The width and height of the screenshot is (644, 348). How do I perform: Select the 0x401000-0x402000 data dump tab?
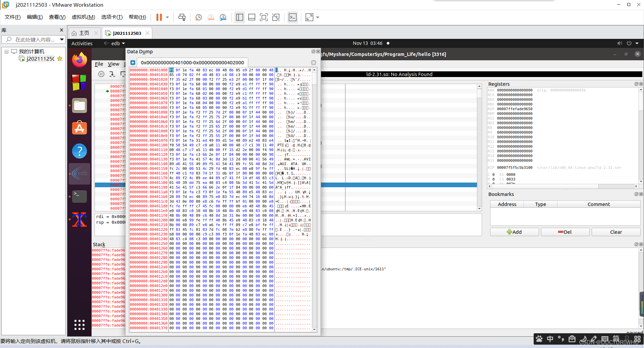point(192,63)
